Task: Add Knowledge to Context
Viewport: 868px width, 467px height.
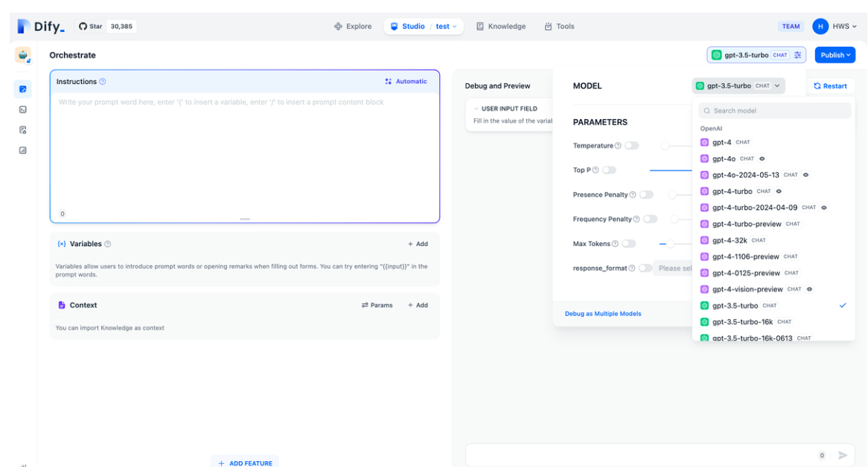Action: [418, 305]
